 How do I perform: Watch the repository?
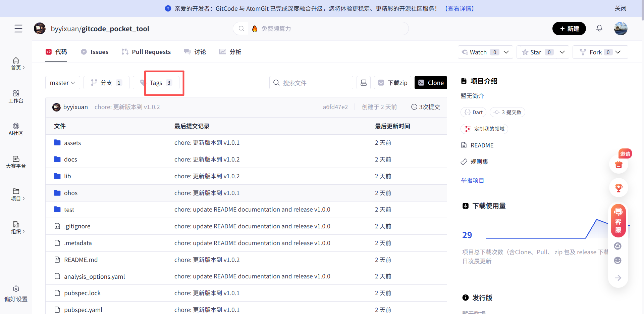pyautogui.click(x=477, y=52)
